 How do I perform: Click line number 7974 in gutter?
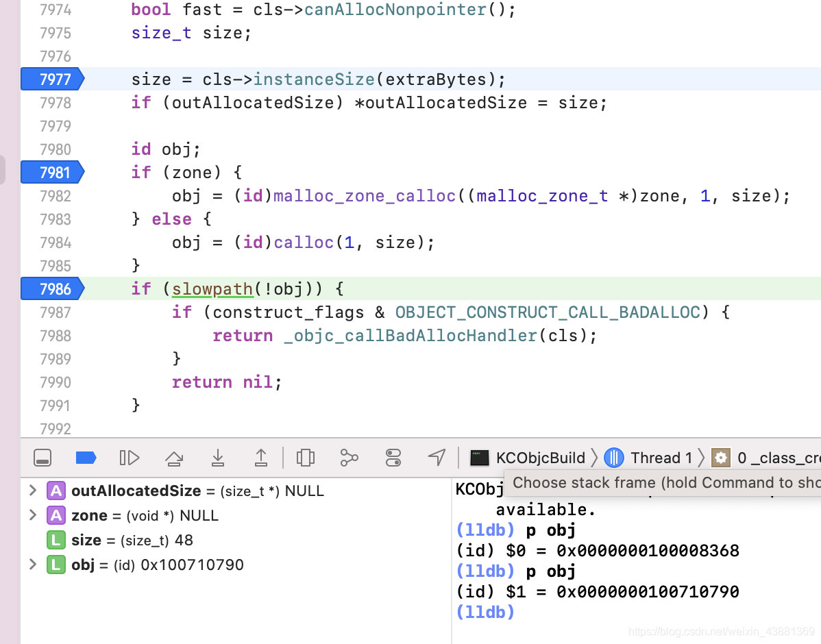pos(56,10)
